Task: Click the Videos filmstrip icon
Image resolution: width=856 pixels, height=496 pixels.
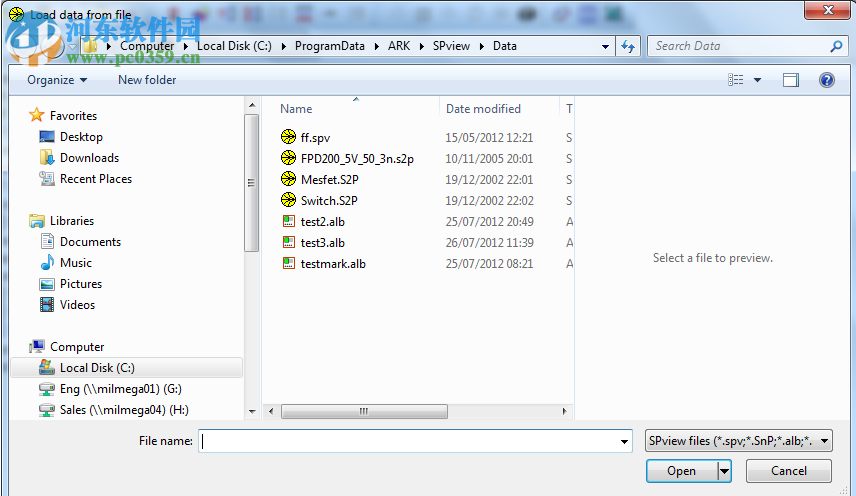Action: pos(47,304)
